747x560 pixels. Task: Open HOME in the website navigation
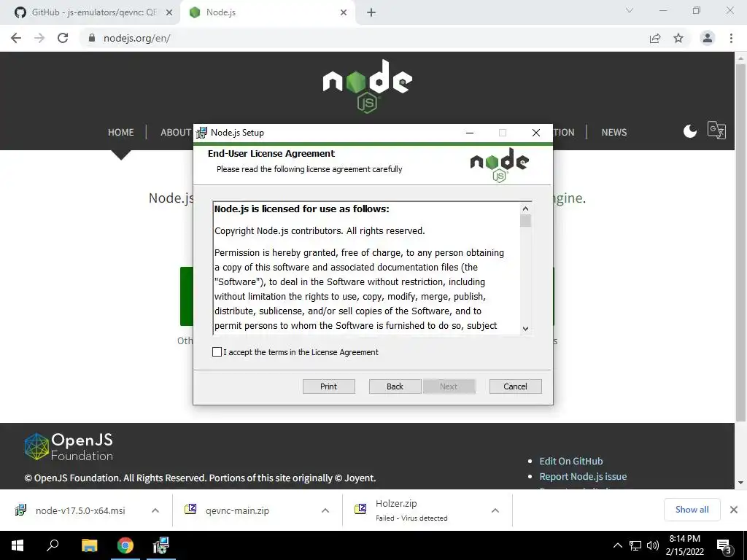121,133
